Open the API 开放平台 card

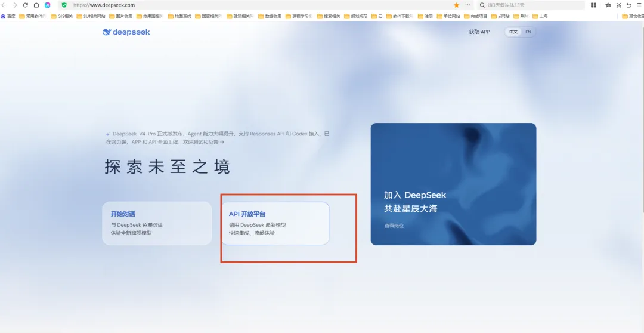pyautogui.click(x=275, y=223)
